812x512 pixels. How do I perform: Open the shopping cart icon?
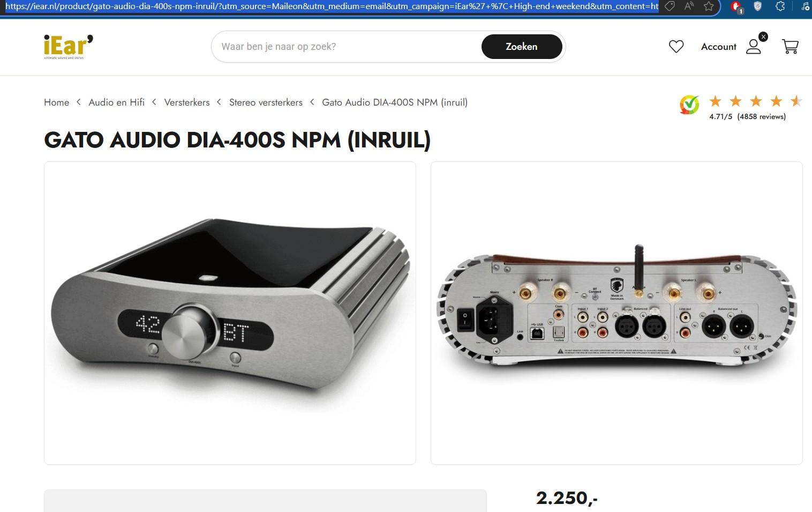point(790,47)
